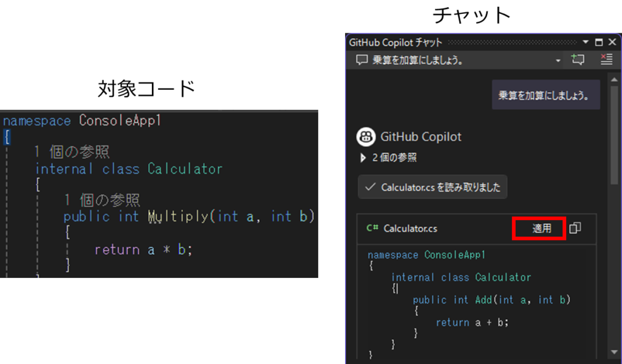The height and width of the screenshot is (364, 622).
Task: Open the chat thread dropdown arrow
Action: pos(558,60)
